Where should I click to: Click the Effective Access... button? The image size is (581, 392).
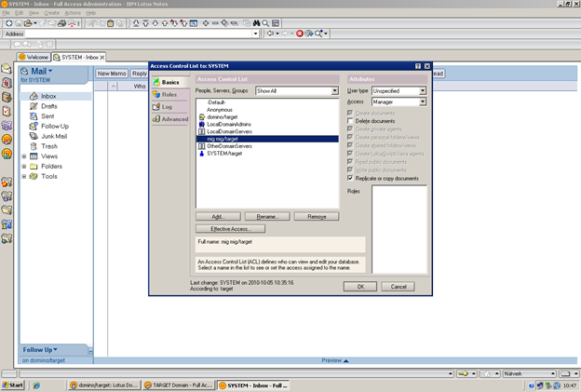[x=231, y=229]
